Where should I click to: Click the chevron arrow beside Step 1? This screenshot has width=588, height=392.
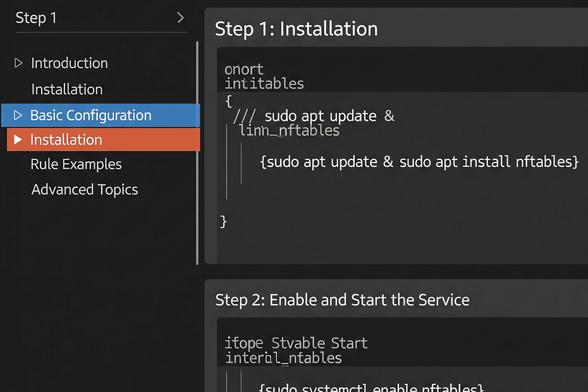point(180,18)
